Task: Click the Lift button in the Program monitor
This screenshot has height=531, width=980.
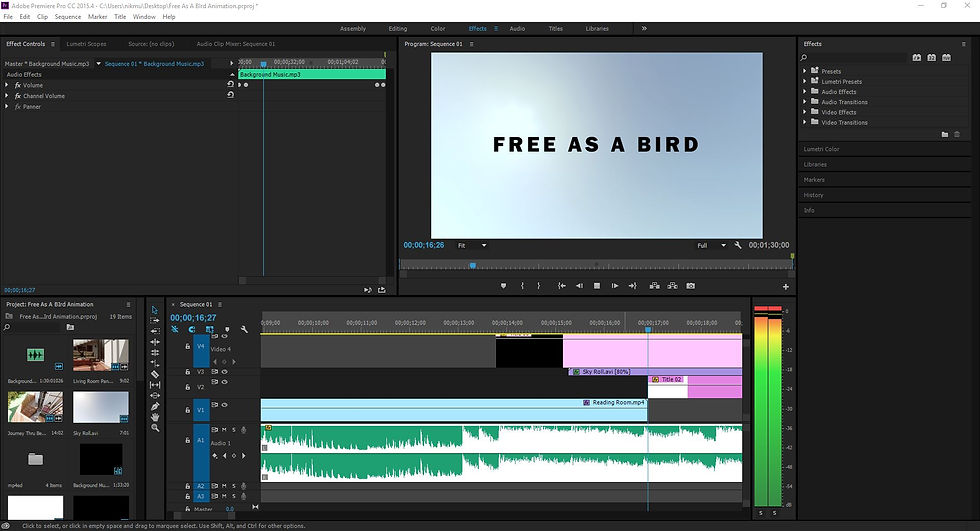Action: pyautogui.click(x=654, y=285)
